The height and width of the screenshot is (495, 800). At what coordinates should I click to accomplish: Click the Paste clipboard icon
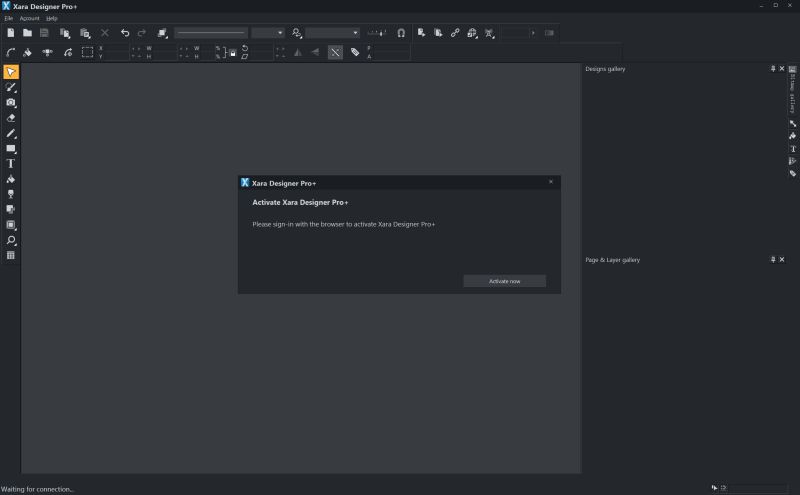point(85,33)
